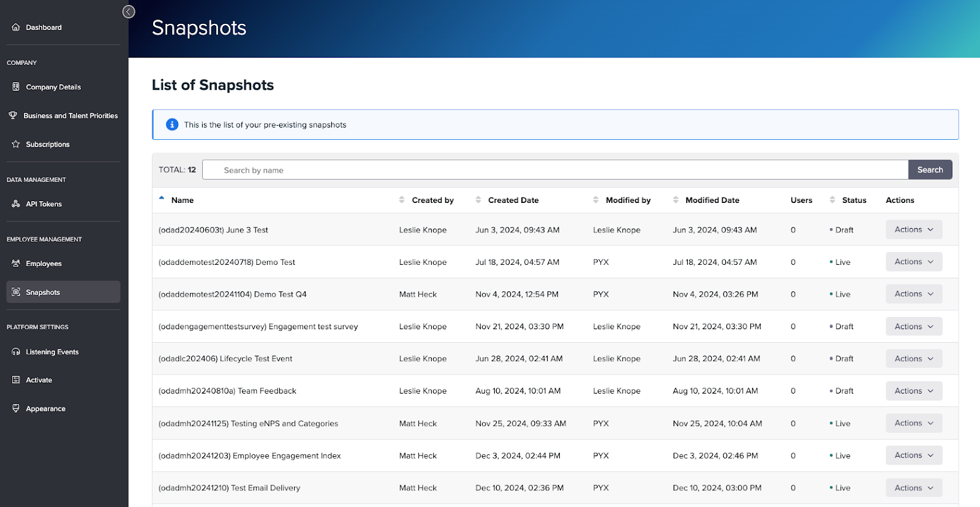Click '(odadlc202406) Lifecycle Test Event' name
The width and height of the screenshot is (980, 507).
pos(225,359)
